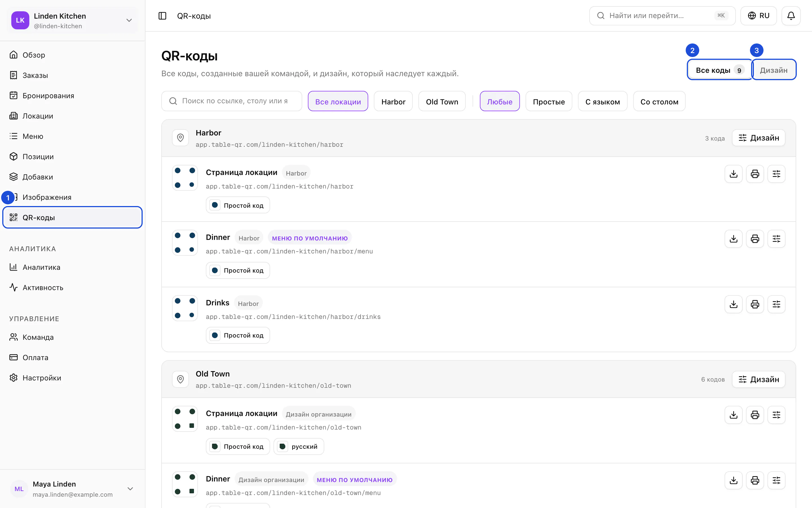This screenshot has width=812, height=508.
Task: Switch to the Дизайн tab
Action: click(774, 70)
